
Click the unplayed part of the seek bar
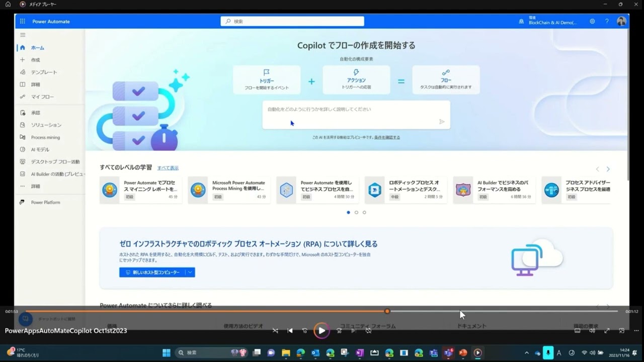(x=504, y=311)
